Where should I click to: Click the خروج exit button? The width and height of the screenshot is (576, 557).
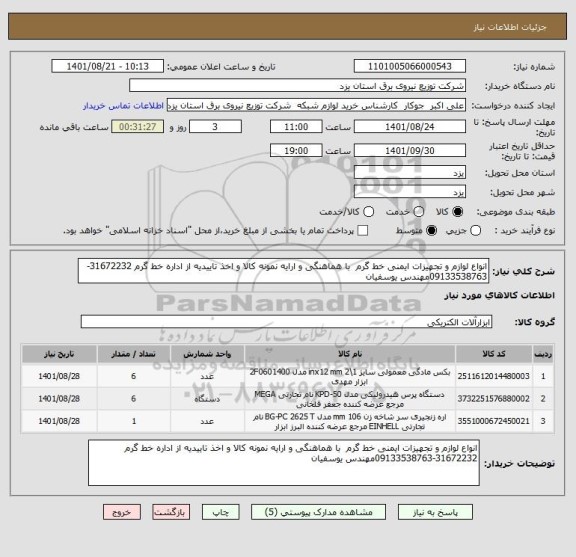tap(122, 512)
